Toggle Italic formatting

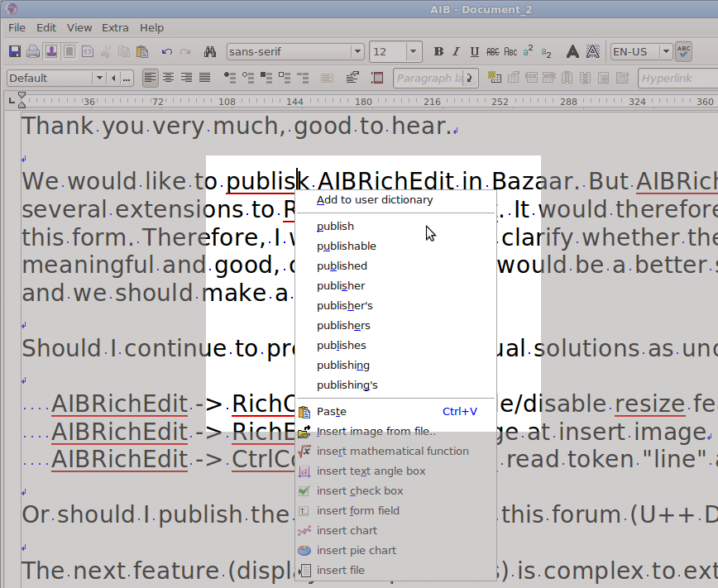(x=456, y=51)
